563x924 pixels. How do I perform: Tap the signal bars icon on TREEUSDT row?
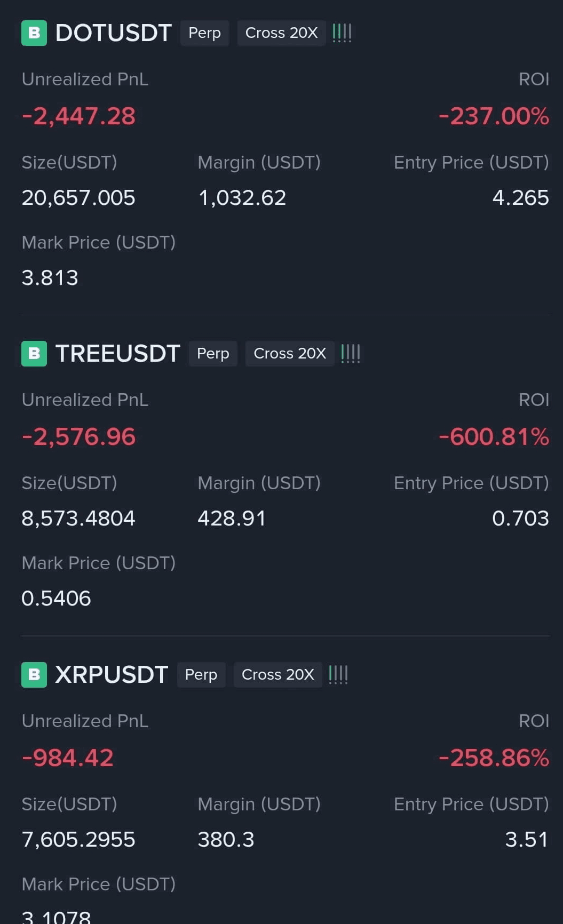pyautogui.click(x=351, y=354)
